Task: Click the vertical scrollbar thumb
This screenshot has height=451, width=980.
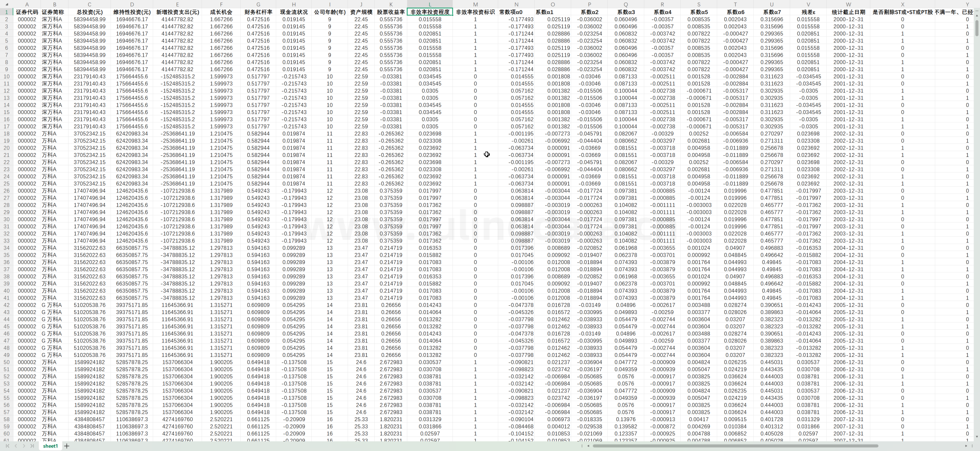Action: pos(977,28)
